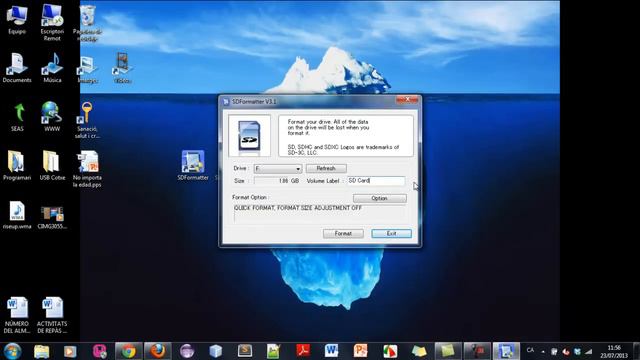Select No importa la edad.pps file
Screen dimensions: 640x360
click(x=87, y=169)
